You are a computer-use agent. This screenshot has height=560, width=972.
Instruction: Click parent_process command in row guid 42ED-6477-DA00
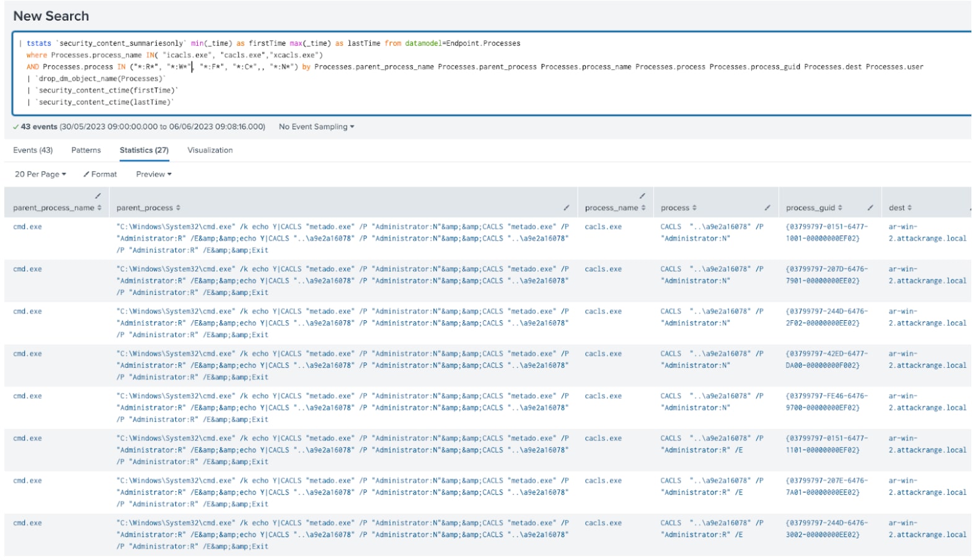tap(343, 365)
